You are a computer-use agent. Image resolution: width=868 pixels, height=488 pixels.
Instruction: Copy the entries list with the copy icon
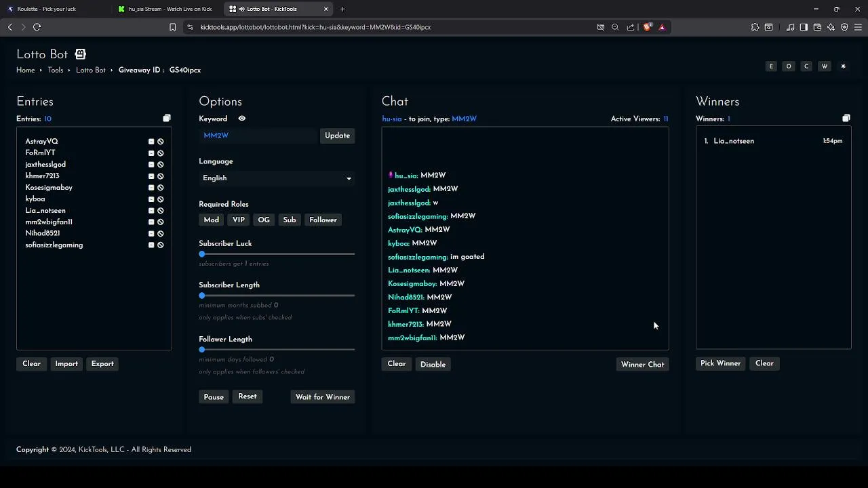point(167,119)
